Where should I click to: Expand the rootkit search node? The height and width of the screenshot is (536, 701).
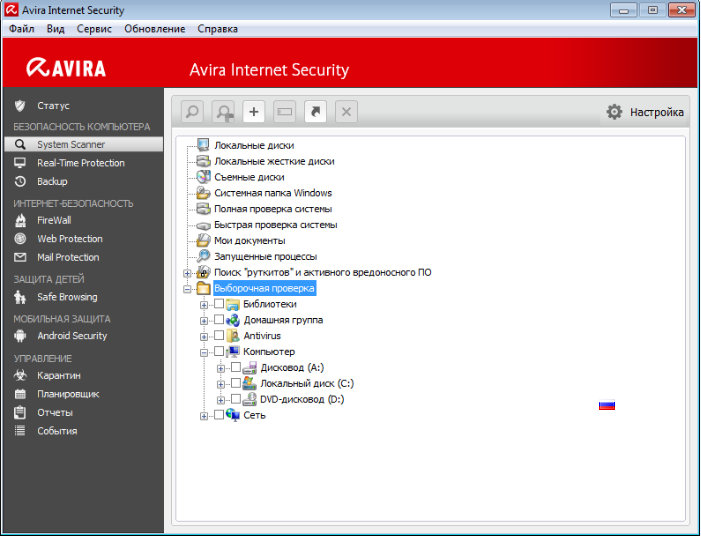[187, 273]
